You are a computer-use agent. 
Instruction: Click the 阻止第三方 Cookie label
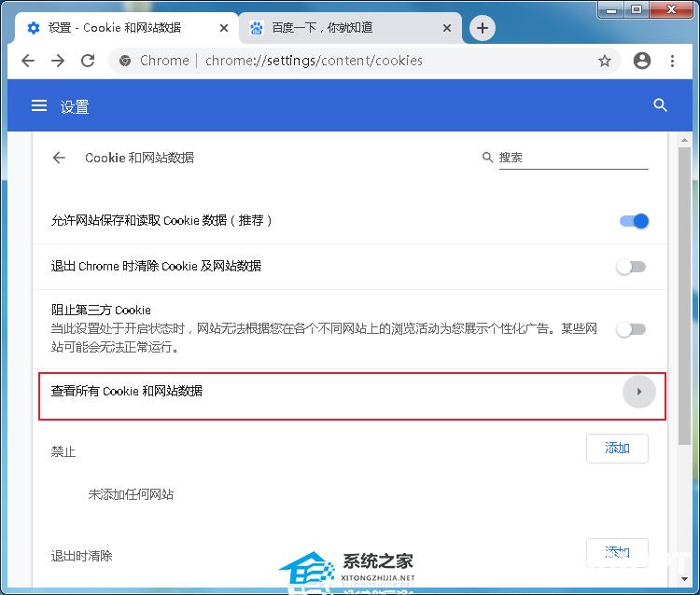101,310
